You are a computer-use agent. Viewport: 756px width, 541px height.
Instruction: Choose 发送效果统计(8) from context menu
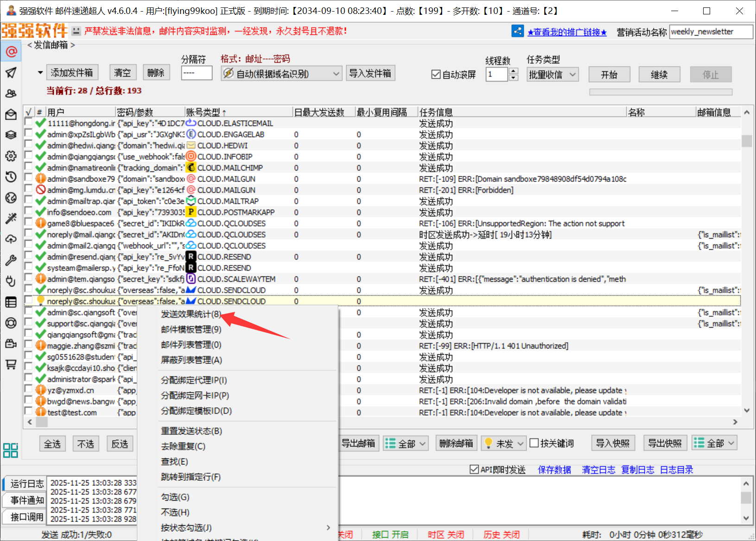(191, 314)
